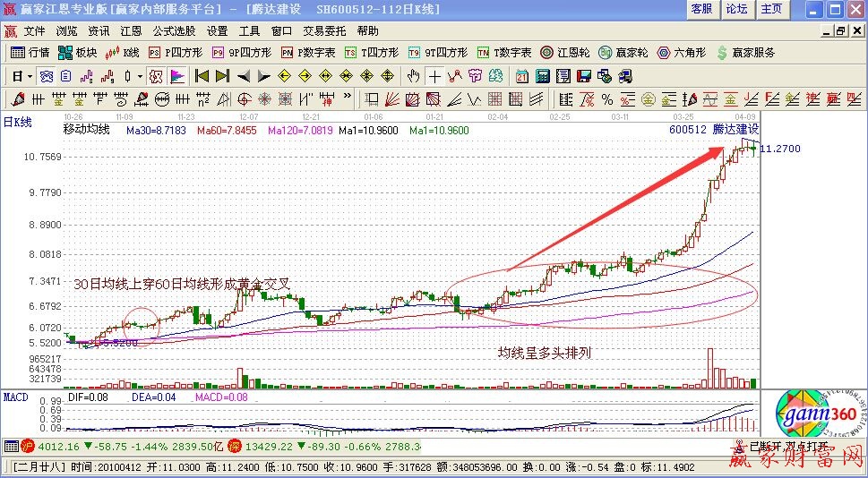Open the 公式选股 menu
This screenshot has height=478, width=868.
pyautogui.click(x=174, y=30)
